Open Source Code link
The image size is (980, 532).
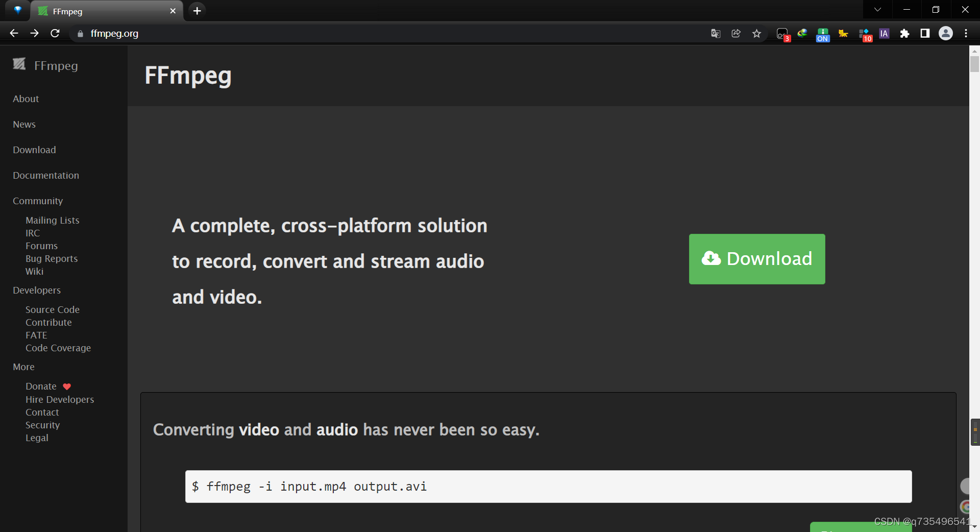(x=53, y=310)
